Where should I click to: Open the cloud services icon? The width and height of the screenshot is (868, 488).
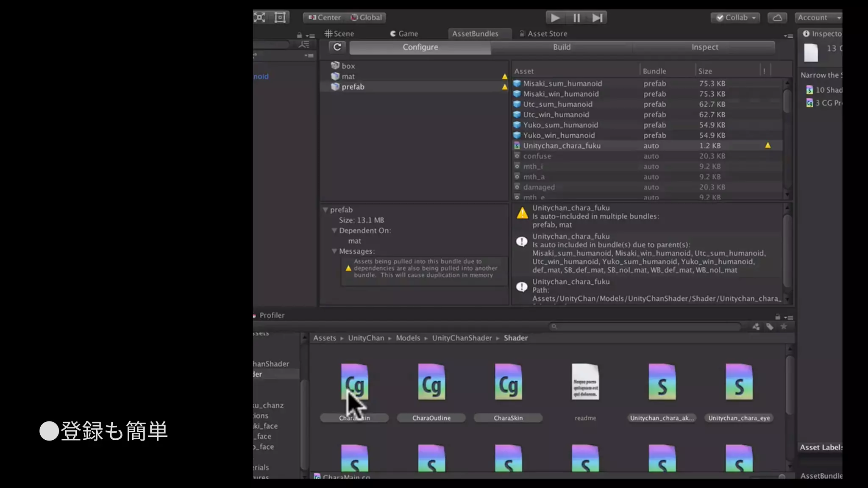point(777,18)
